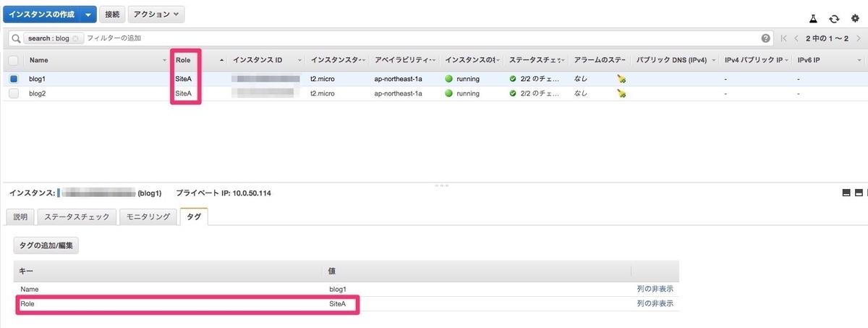Click status check icon for blog1
Screen dimensions: 868x328
click(x=514, y=78)
